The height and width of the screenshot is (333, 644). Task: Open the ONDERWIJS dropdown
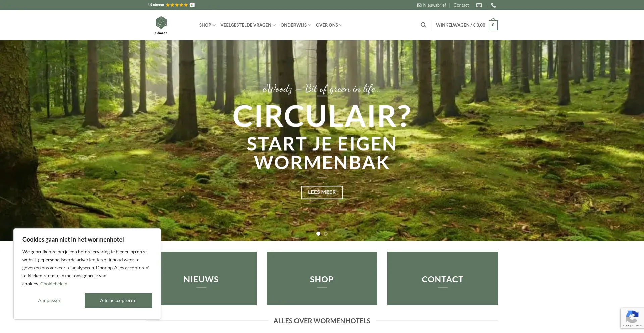click(x=296, y=25)
